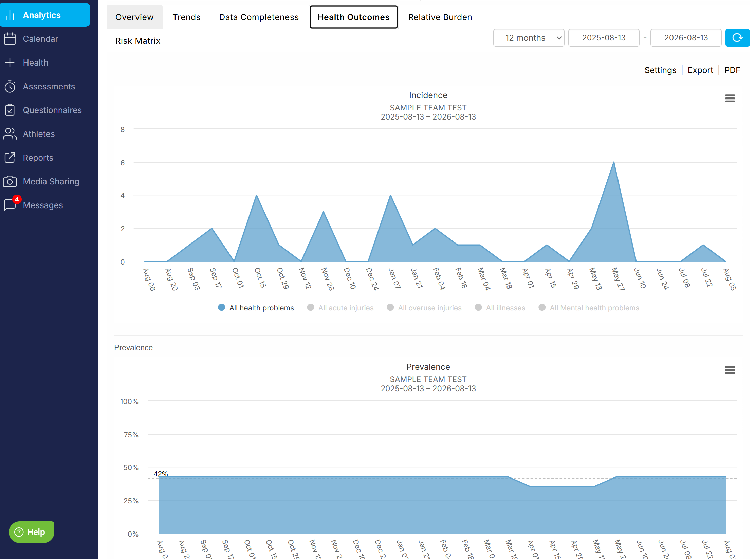
Task: Click the May 27 incidence peak point
Action: click(614, 162)
